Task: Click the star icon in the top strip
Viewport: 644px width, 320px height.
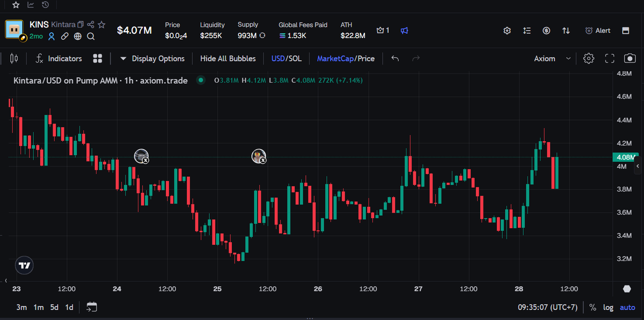Action: point(16,5)
